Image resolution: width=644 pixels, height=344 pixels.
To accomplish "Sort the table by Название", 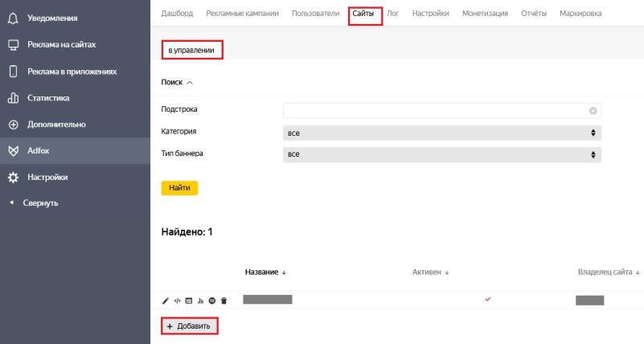I will click(x=265, y=272).
